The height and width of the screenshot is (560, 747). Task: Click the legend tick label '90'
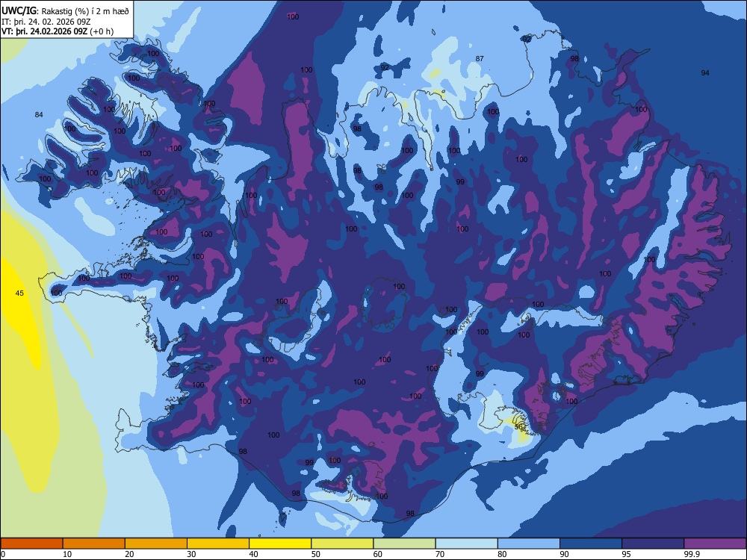tap(564, 554)
